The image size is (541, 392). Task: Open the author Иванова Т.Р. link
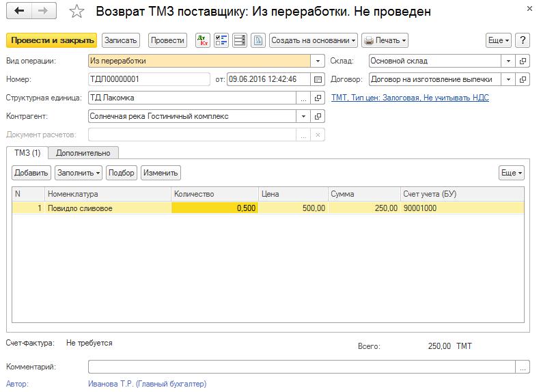point(147,384)
